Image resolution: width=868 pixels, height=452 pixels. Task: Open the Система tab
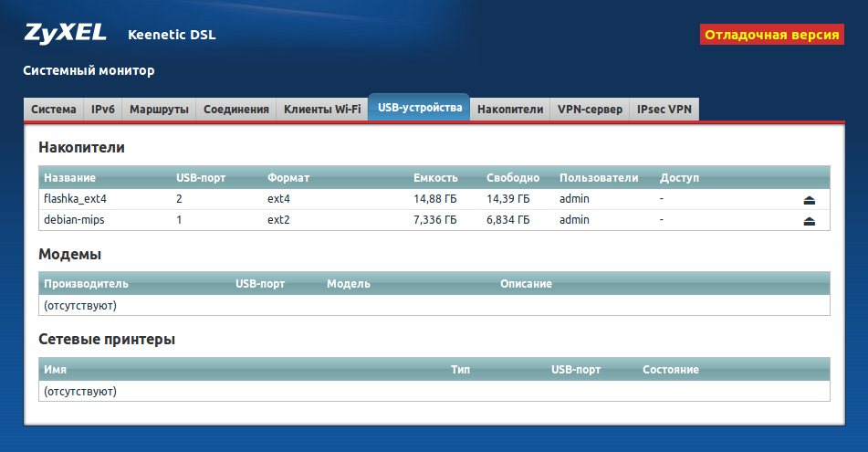[54, 110]
